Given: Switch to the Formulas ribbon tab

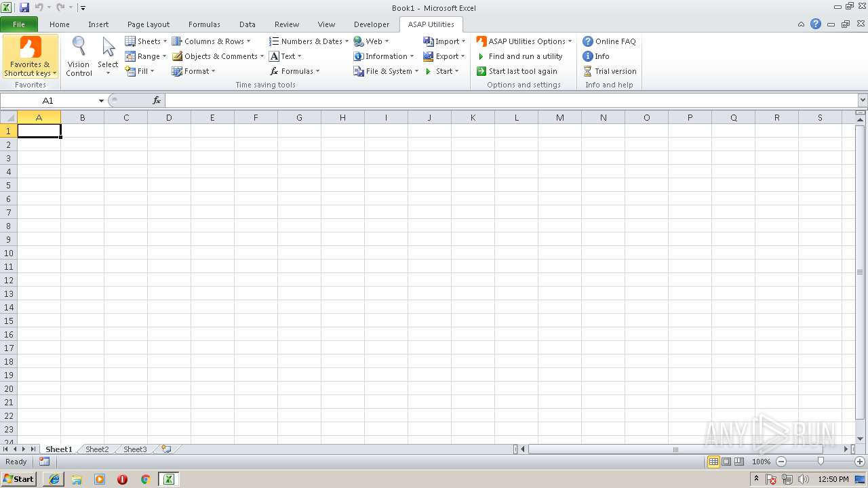Looking at the screenshot, I should [x=204, y=24].
